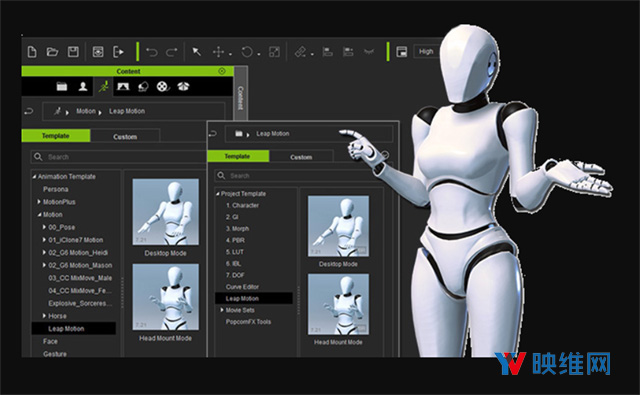Viewport: 640px width, 395px height.
Task: Click Motion in the breadcrumb path
Action: [86, 111]
